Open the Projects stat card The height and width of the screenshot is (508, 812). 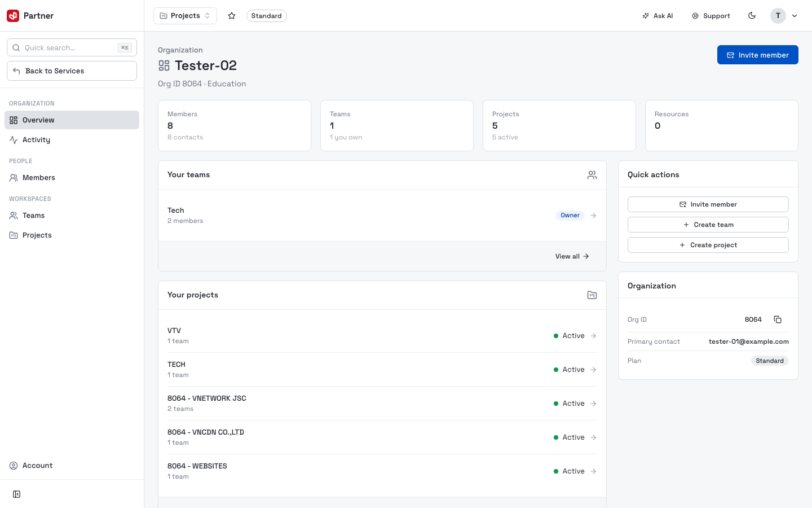point(559,125)
